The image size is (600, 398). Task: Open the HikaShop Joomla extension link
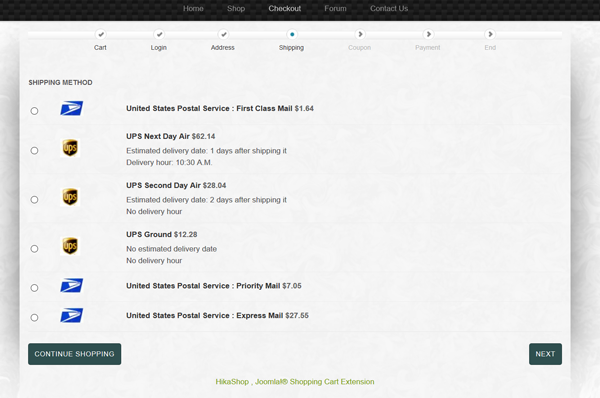[295, 382]
